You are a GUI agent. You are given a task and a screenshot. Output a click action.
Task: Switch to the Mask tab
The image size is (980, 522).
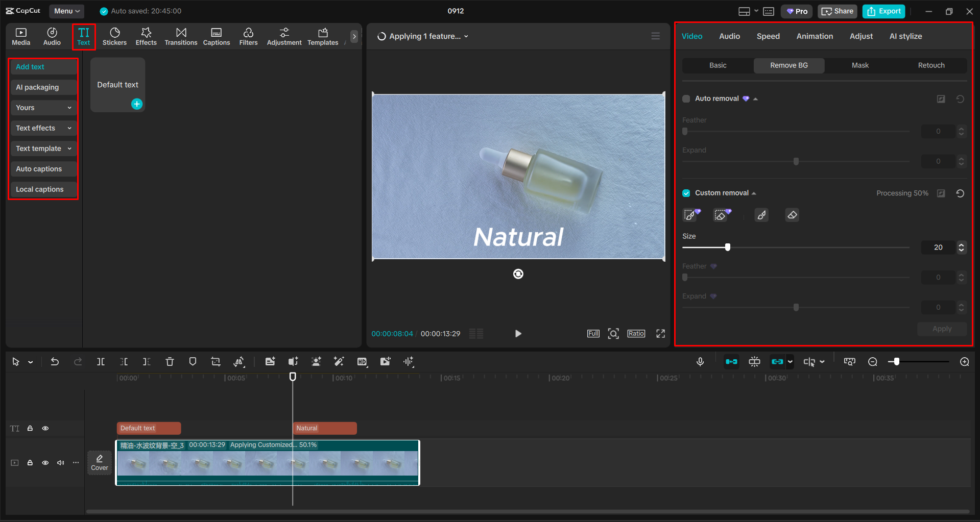pyautogui.click(x=859, y=65)
